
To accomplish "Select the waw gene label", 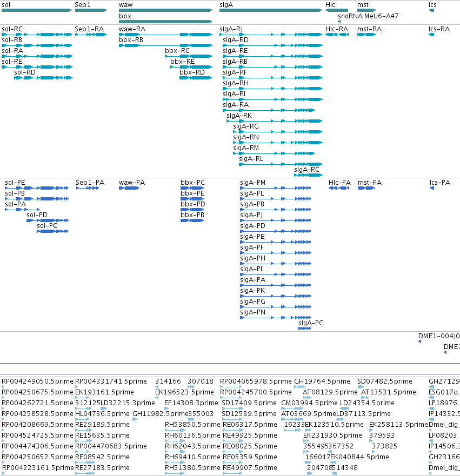I will 126,5.
